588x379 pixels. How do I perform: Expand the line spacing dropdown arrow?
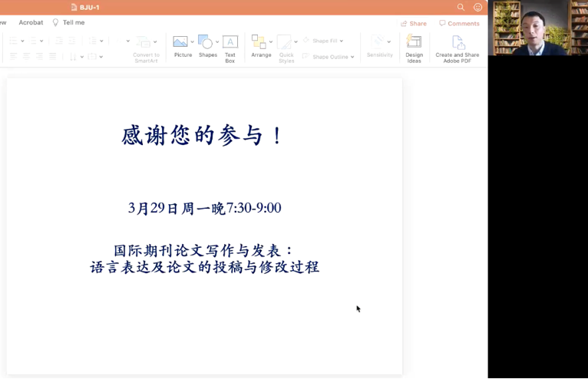coord(101,41)
